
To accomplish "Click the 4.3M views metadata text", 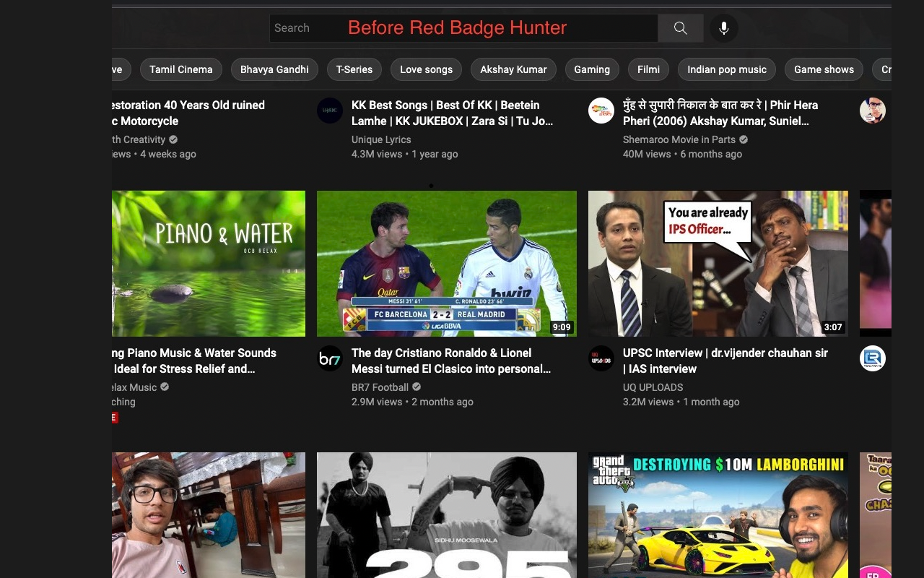I will point(377,154).
